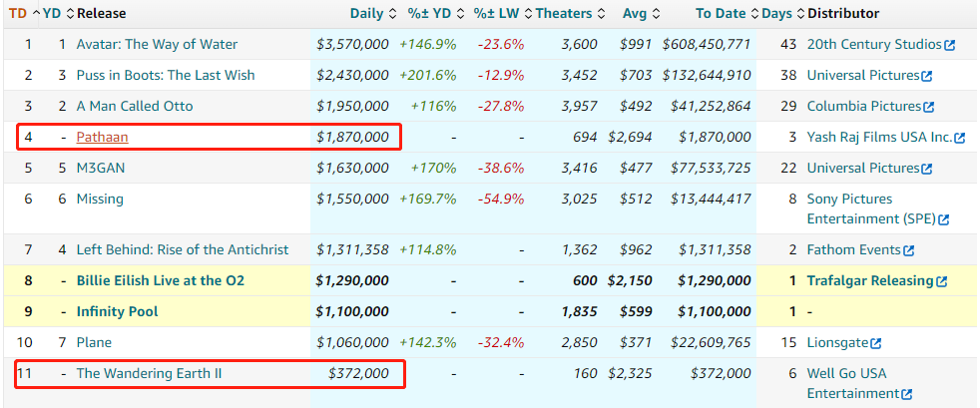Select Plane to-date total $22,609,765
980x408 pixels.
[712, 342]
